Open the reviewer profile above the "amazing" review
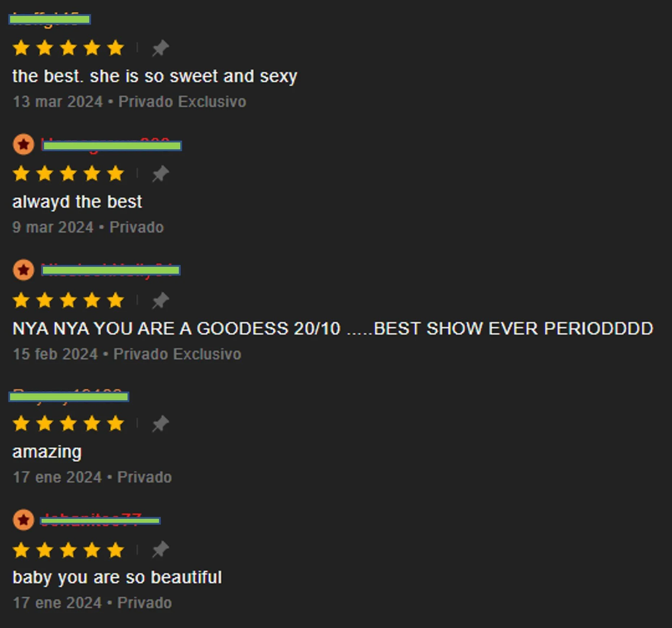 pyautogui.click(x=69, y=397)
